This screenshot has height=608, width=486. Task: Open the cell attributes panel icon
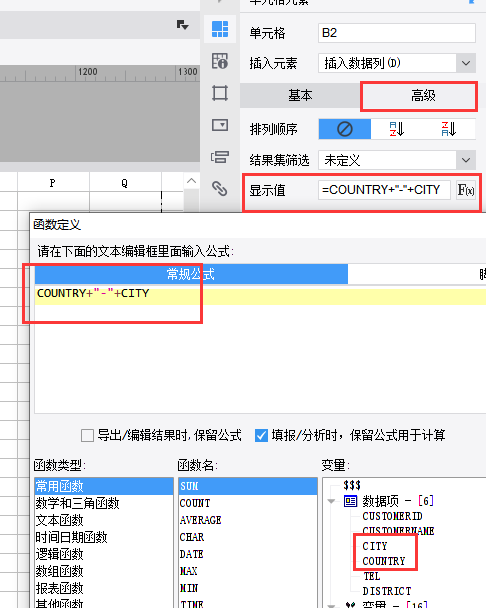220,61
